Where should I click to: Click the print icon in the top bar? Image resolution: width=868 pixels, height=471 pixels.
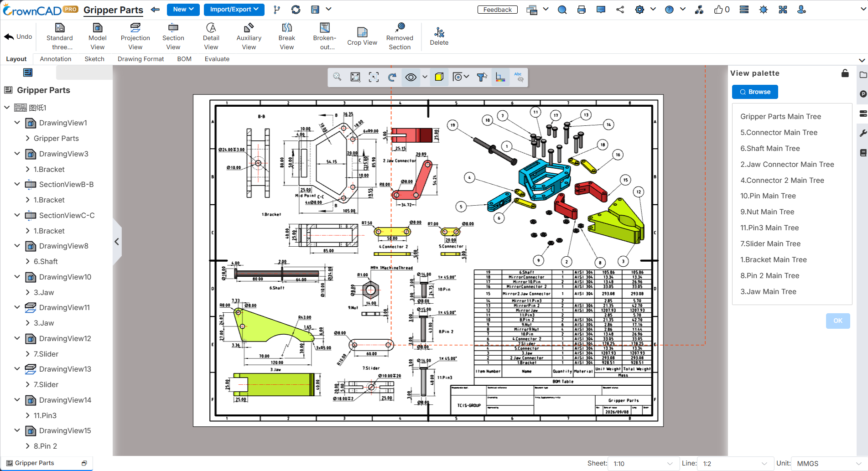581,10
